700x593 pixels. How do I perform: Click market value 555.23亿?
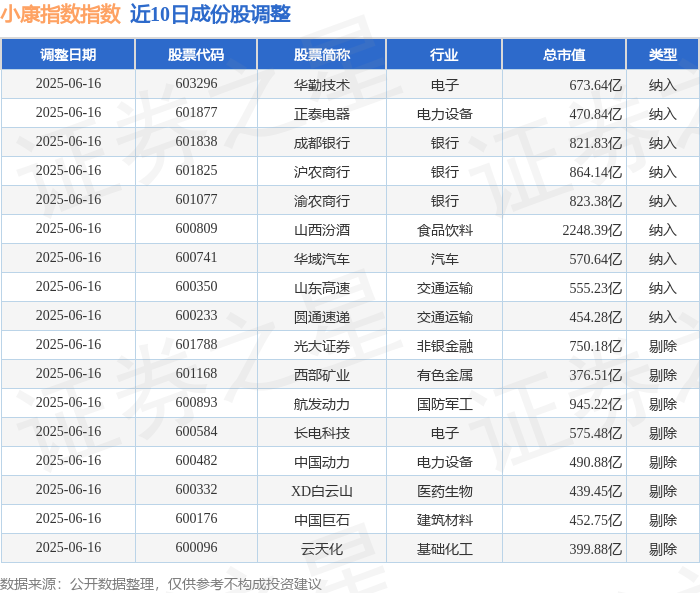[x=595, y=288]
